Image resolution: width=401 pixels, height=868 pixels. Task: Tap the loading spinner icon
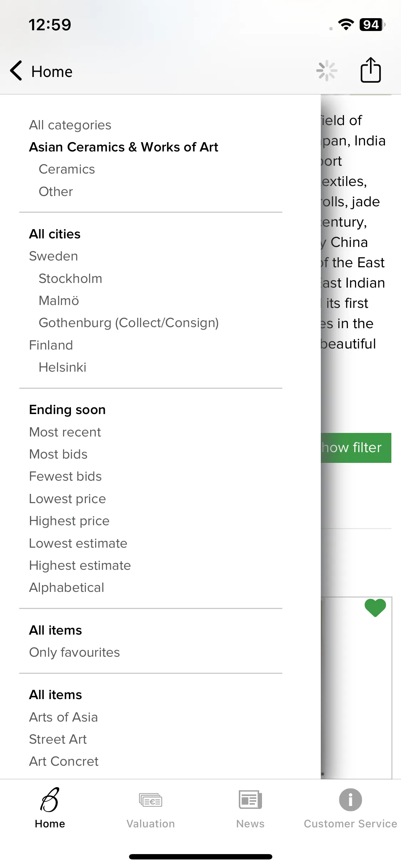coord(327,71)
